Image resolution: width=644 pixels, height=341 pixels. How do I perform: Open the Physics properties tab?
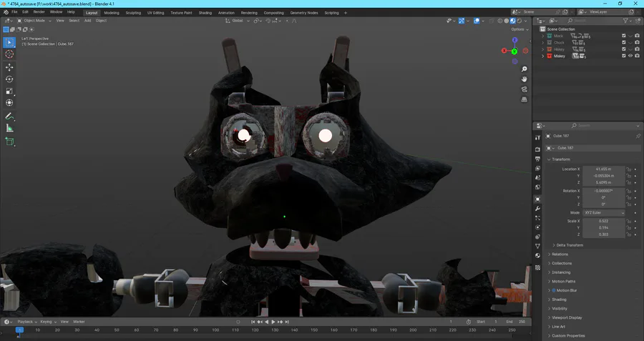(x=537, y=227)
